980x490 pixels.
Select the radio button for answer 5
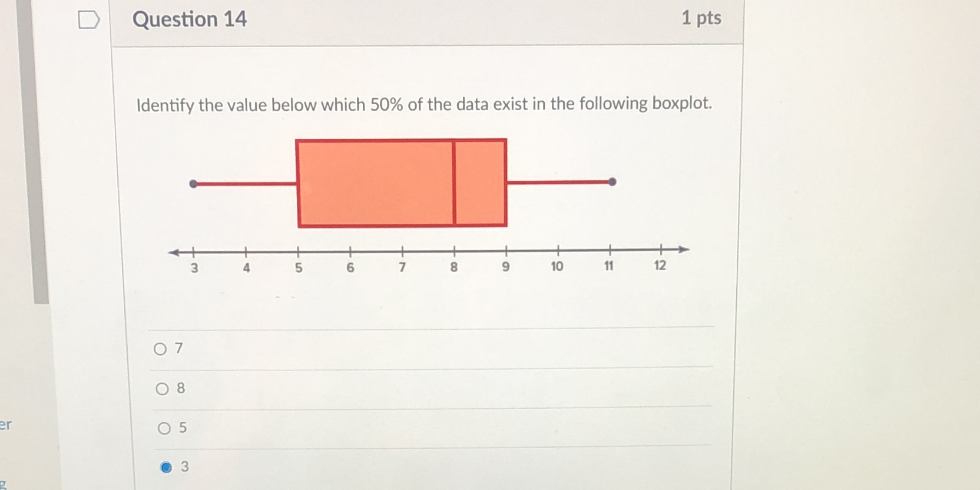pos(164,428)
